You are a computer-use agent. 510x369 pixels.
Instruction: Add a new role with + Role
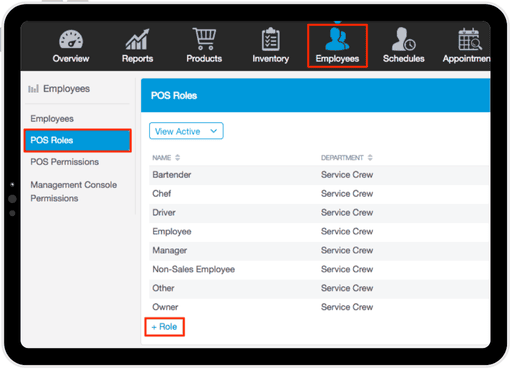[x=164, y=327]
